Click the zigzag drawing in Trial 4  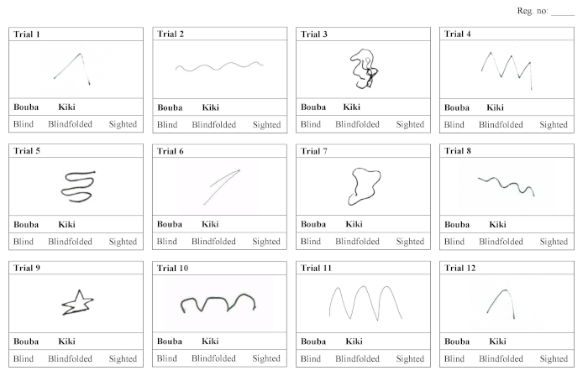point(508,65)
